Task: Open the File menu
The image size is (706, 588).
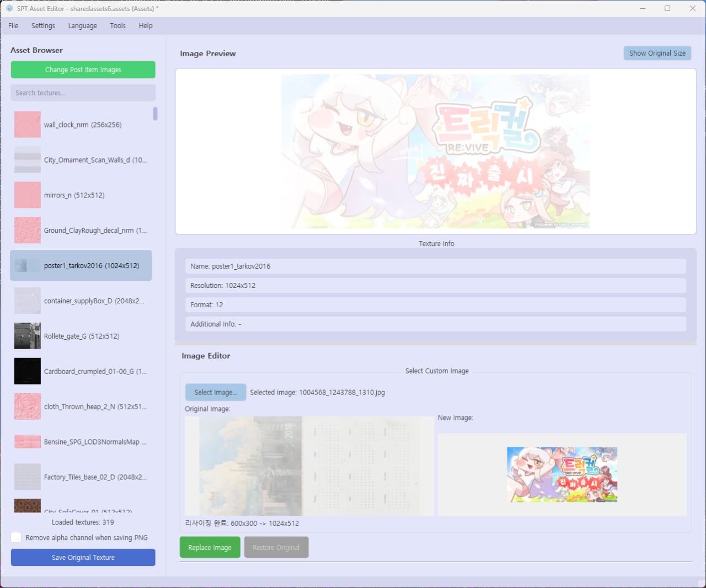Action: [13, 26]
